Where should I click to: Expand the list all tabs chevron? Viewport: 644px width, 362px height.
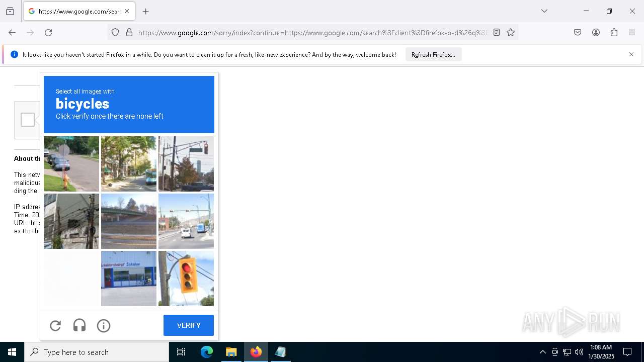pyautogui.click(x=544, y=11)
